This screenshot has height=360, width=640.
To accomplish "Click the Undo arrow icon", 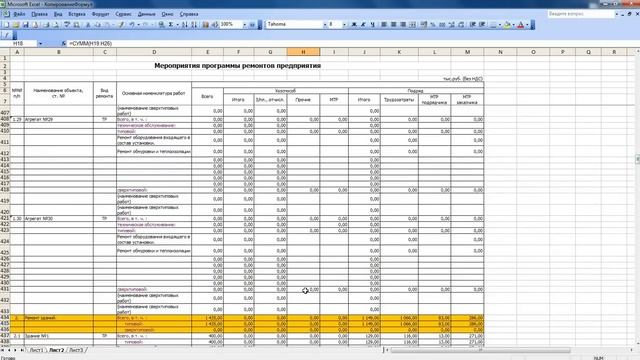I will (131, 25).
